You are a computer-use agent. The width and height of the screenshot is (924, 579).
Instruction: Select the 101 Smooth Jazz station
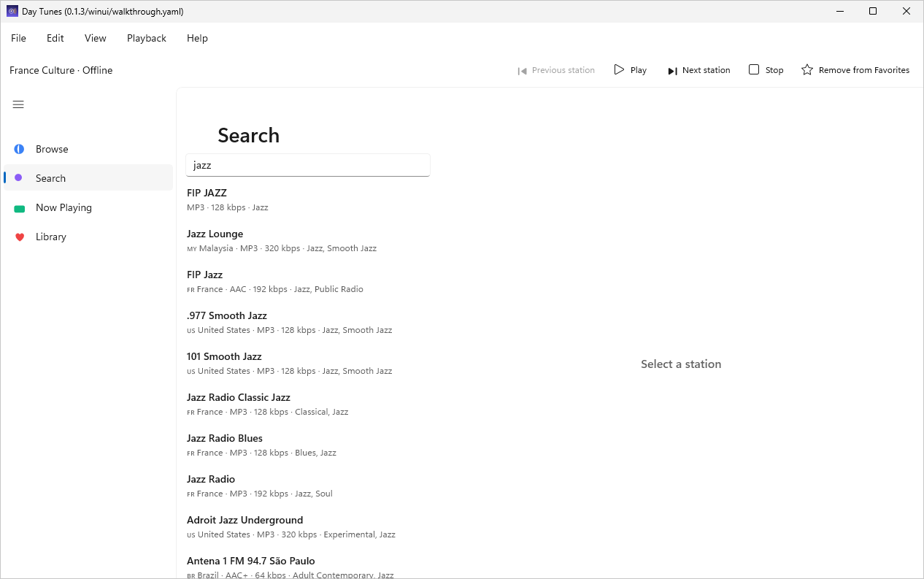(x=308, y=363)
